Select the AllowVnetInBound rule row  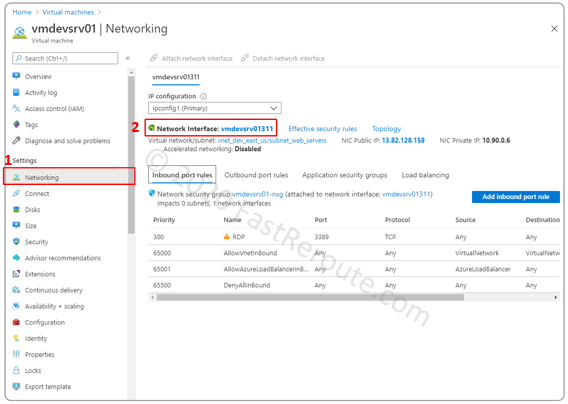tap(354, 253)
